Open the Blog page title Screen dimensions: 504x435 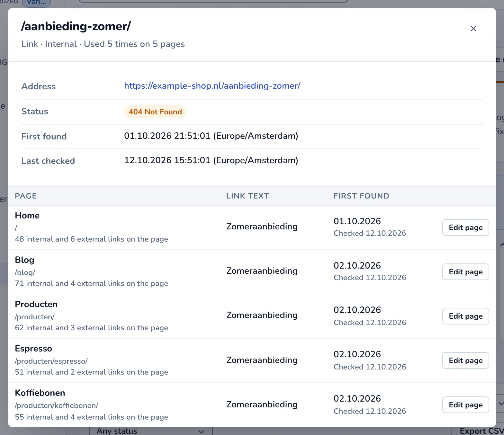click(25, 260)
